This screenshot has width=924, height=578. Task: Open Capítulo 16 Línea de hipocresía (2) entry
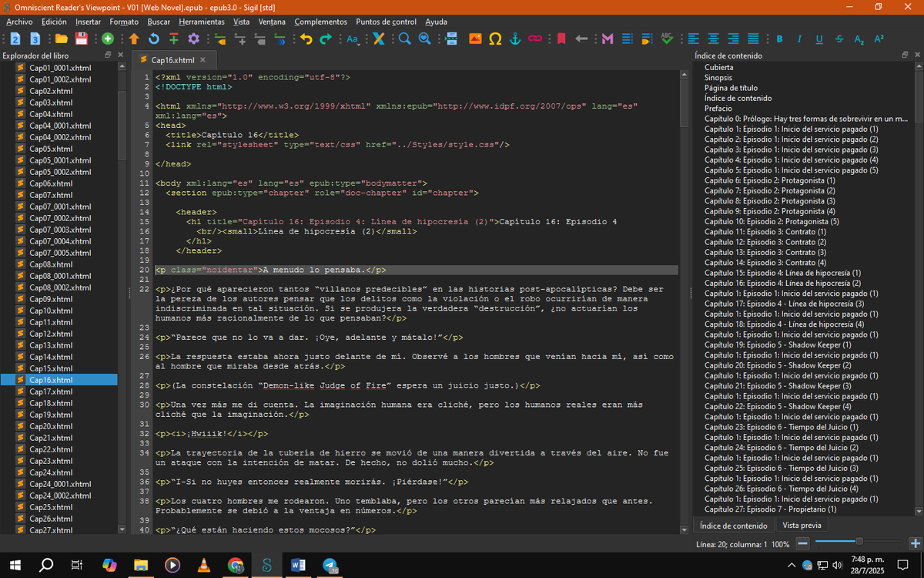pos(782,283)
